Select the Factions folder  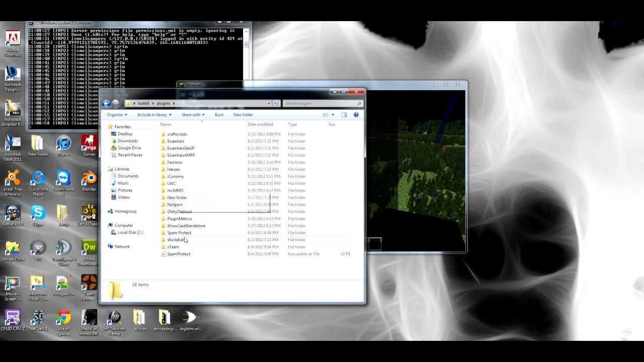click(x=175, y=162)
